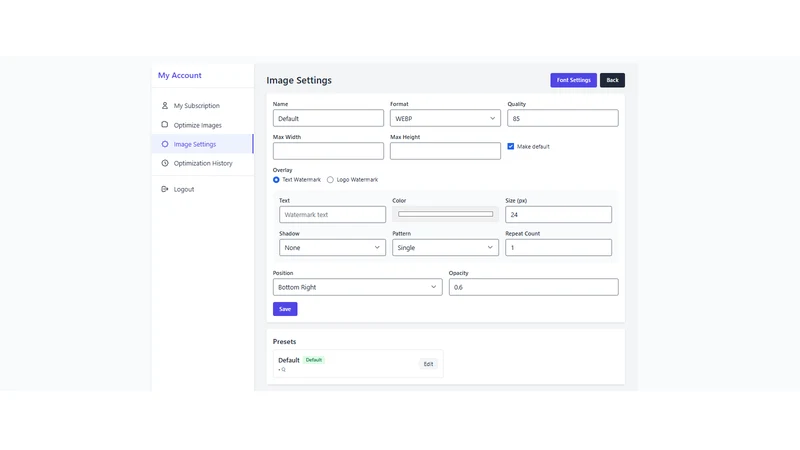Open the Pattern dropdown showing Single
Viewport: 800px width, 450px height.
tap(445, 247)
